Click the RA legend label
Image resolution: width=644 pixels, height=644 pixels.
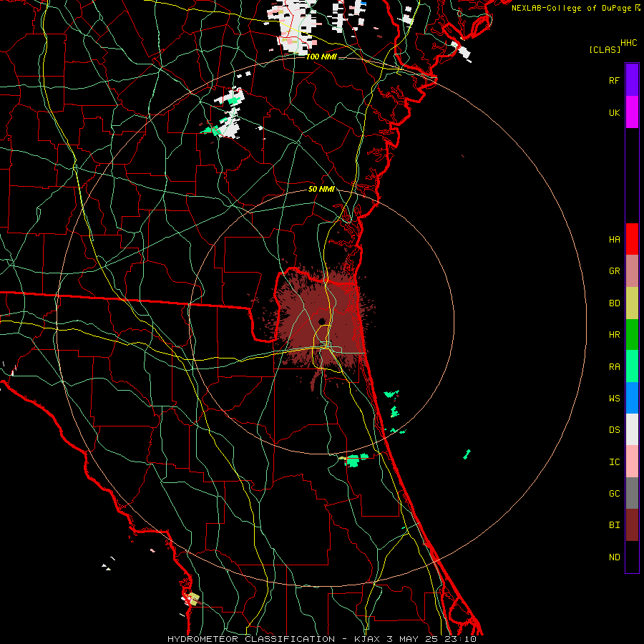(614, 367)
